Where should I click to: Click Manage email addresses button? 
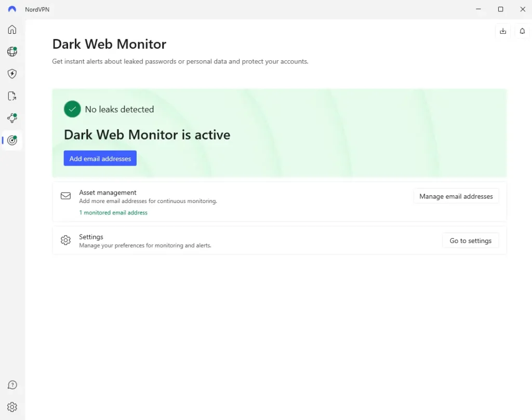pos(456,196)
